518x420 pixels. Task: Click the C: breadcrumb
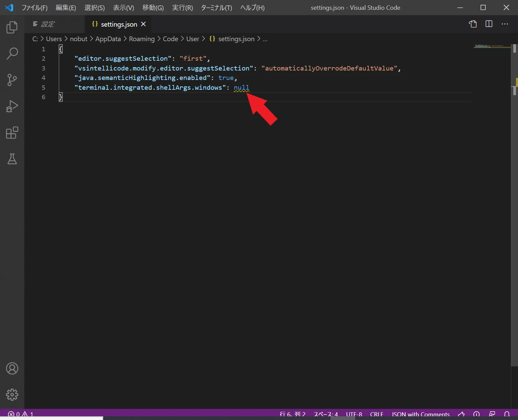[x=35, y=39]
